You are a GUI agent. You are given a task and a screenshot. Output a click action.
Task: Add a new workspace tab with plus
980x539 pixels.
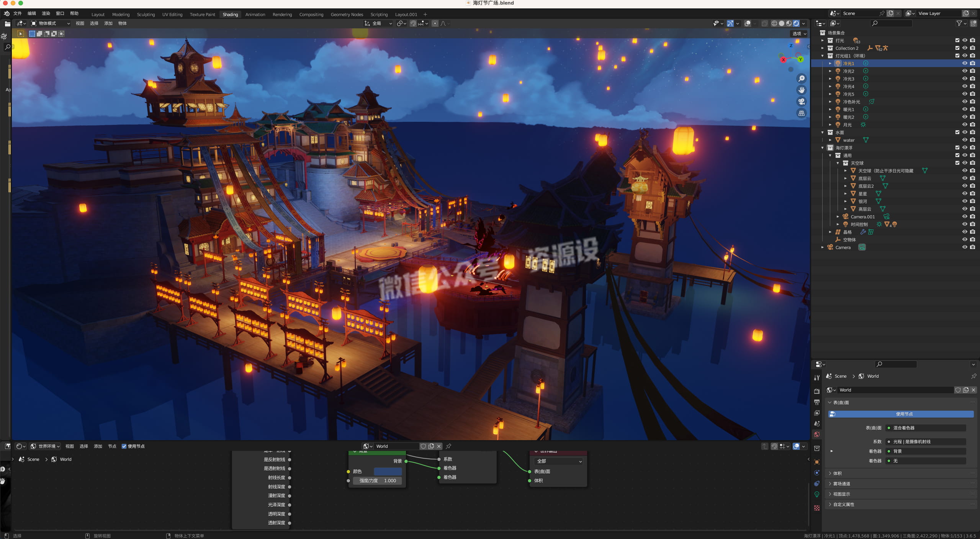[x=425, y=15]
